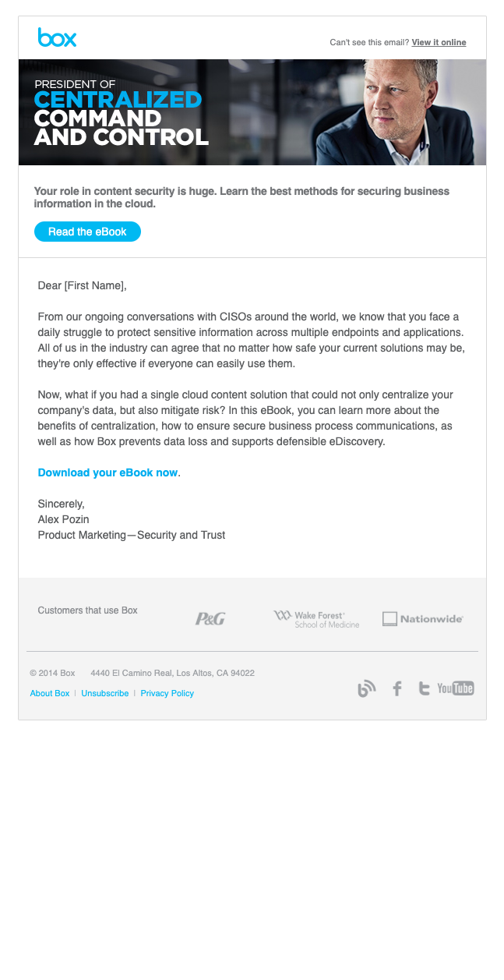Click the 'Customers that use Box' label
The height and width of the screenshot is (980, 504).
tap(87, 610)
